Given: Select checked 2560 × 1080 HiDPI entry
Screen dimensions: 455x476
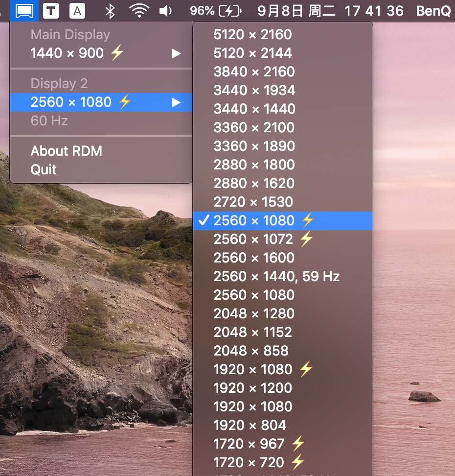Looking at the screenshot, I should coord(283,221).
